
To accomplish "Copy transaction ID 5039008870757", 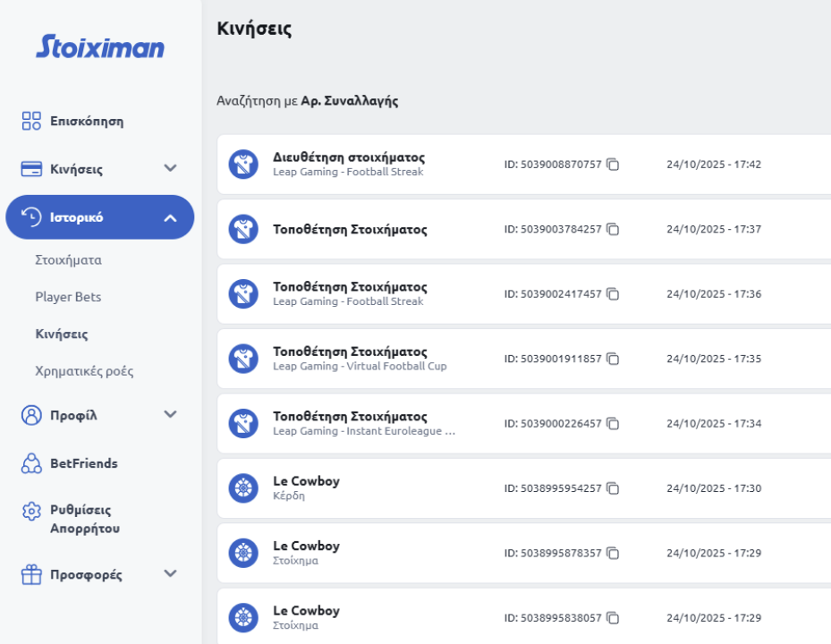I will pyautogui.click(x=613, y=165).
